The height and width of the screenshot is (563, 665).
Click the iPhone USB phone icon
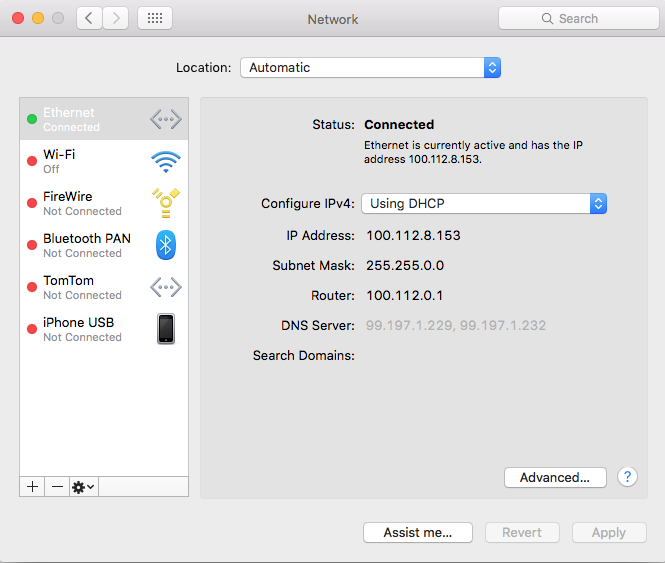[166, 329]
